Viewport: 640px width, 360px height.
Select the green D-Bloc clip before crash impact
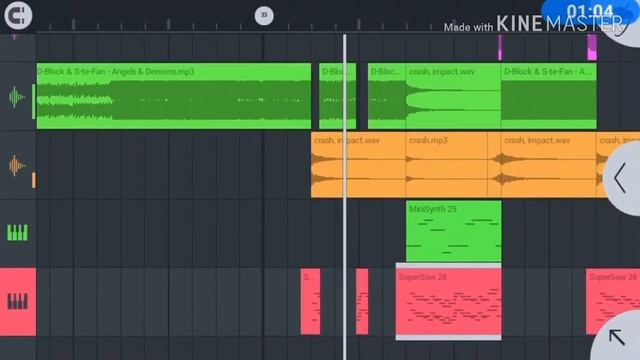tap(387, 96)
